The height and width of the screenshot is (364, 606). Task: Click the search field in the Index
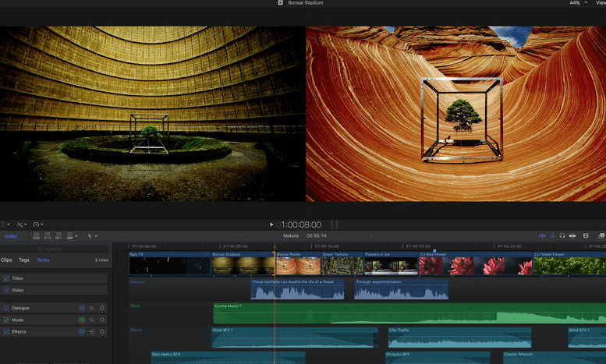pyautogui.click(x=55, y=249)
